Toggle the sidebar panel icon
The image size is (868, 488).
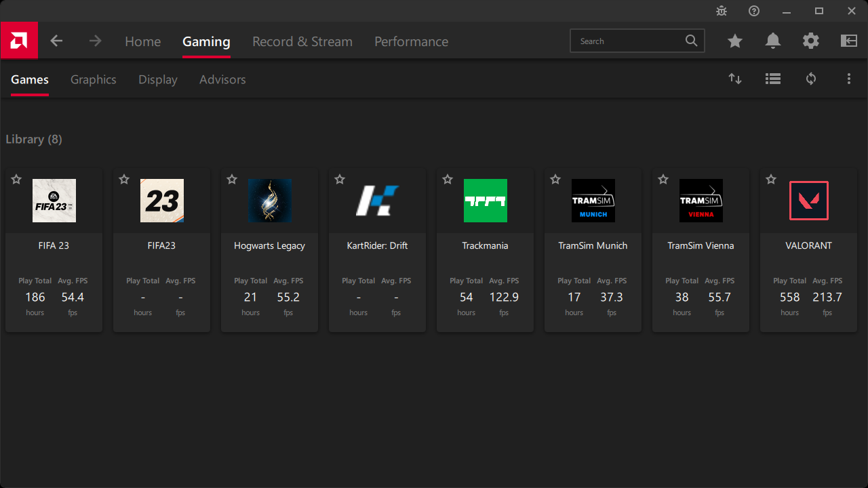[x=849, y=41]
